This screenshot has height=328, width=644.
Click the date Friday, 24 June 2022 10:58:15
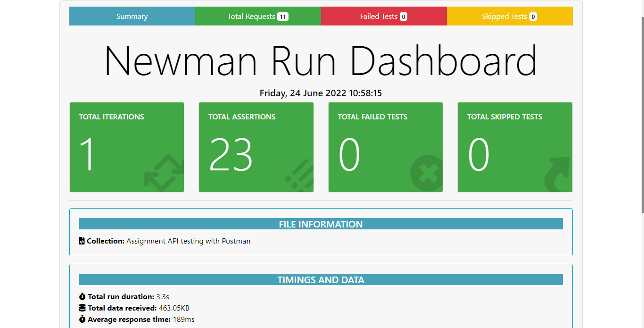[x=321, y=93]
